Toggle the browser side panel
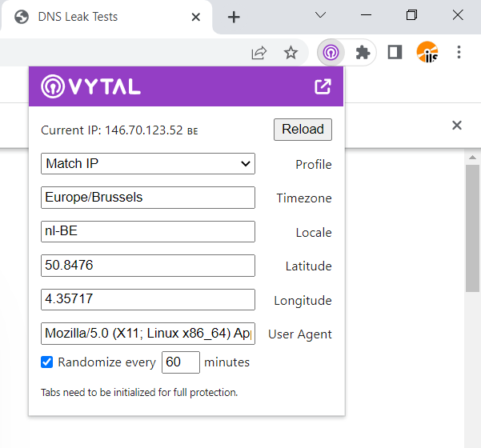Screen dimensions: 481x448 [395, 53]
